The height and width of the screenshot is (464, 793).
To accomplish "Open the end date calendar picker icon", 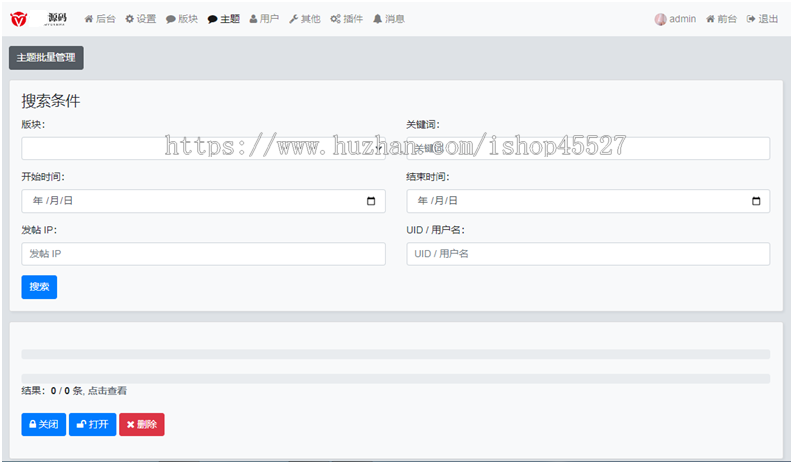I will (756, 201).
